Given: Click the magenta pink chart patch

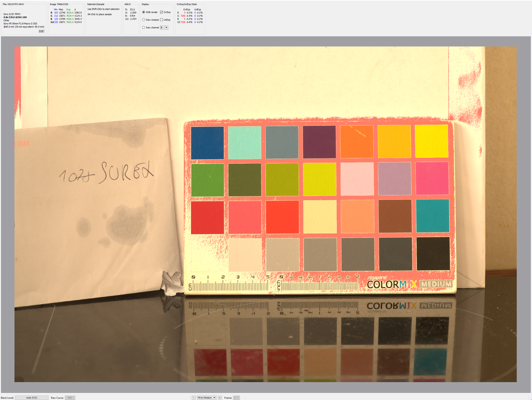Looking at the screenshot, I should tap(432, 178).
